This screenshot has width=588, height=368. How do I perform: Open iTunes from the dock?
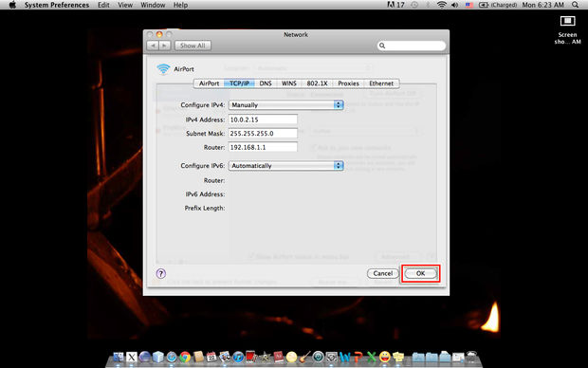click(x=238, y=357)
